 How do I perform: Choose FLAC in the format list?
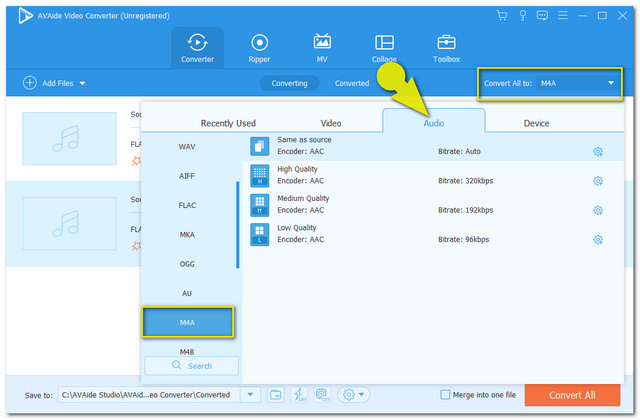[187, 205]
